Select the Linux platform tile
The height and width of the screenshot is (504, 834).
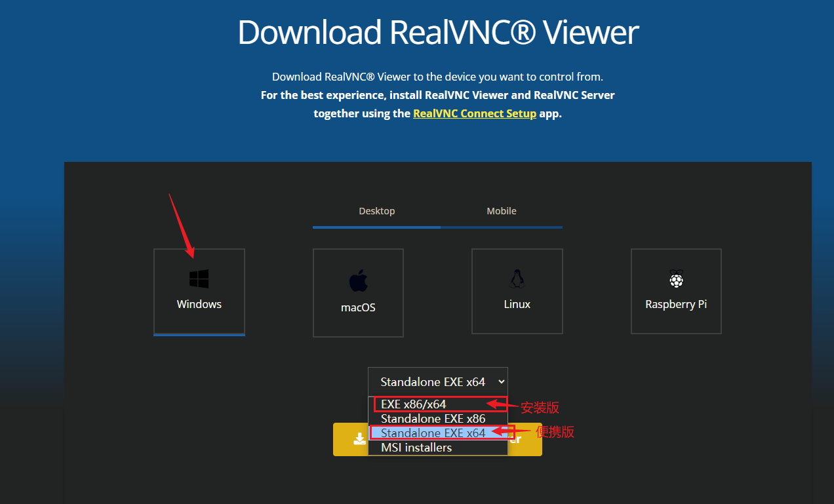(x=517, y=292)
